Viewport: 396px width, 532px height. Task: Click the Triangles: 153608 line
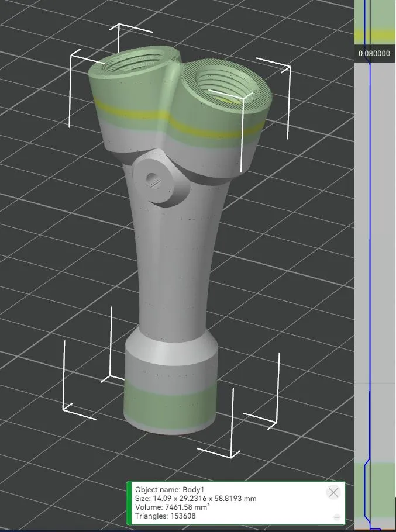click(165, 516)
